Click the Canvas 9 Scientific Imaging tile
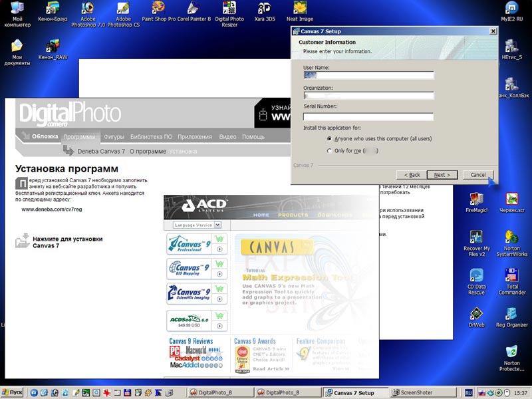Screen dimensions: 532x399 tap(197, 293)
